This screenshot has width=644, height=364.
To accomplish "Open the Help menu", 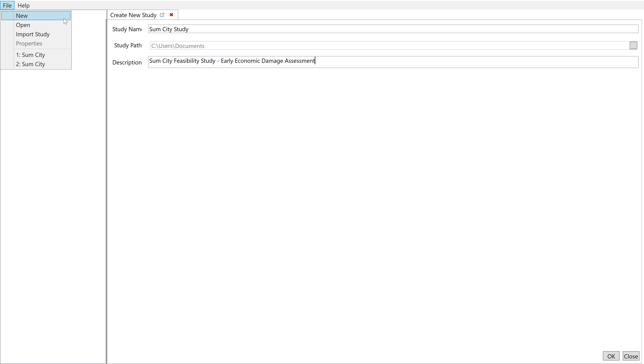I will pos(23,5).
